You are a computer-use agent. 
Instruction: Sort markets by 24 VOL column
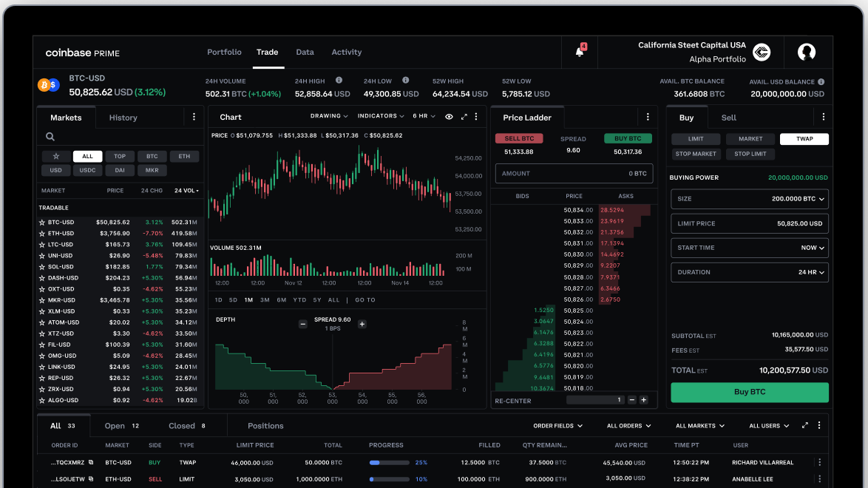pos(186,191)
